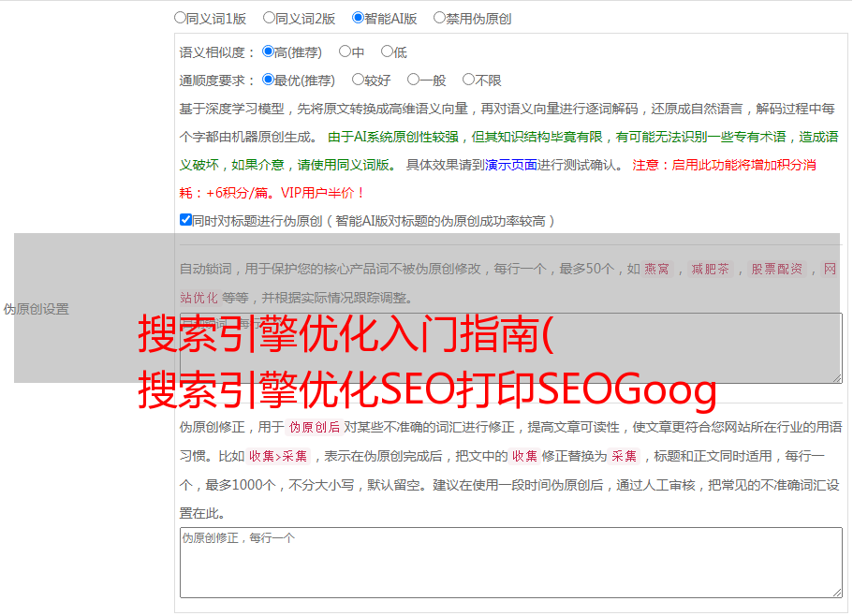Click the 股票配资 example keyword
The width and height of the screenshot is (853, 616).
point(777,269)
